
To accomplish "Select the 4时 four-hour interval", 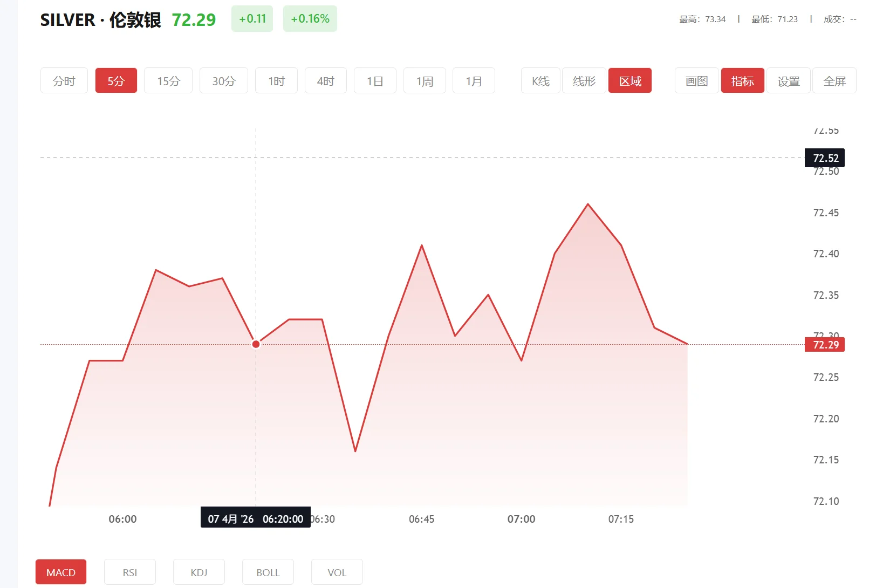I will click(325, 80).
